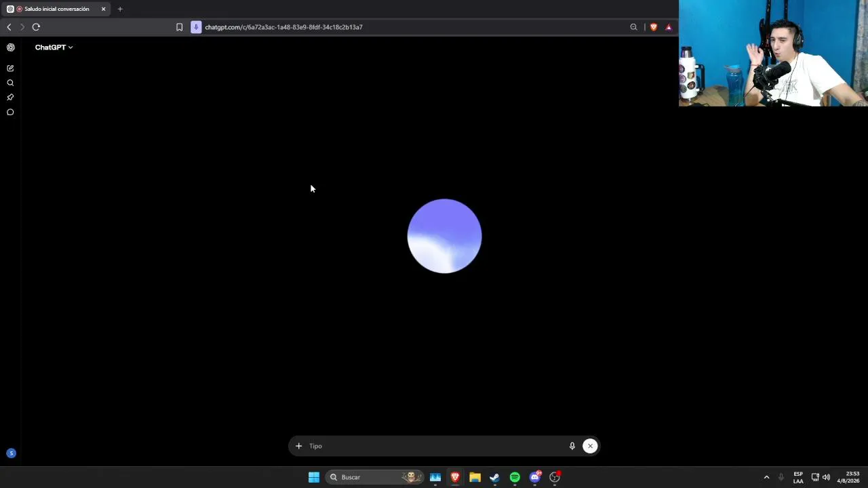
Task: Click the pin icon in the sidebar
Action: pyautogui.click(x=10, y=98)
